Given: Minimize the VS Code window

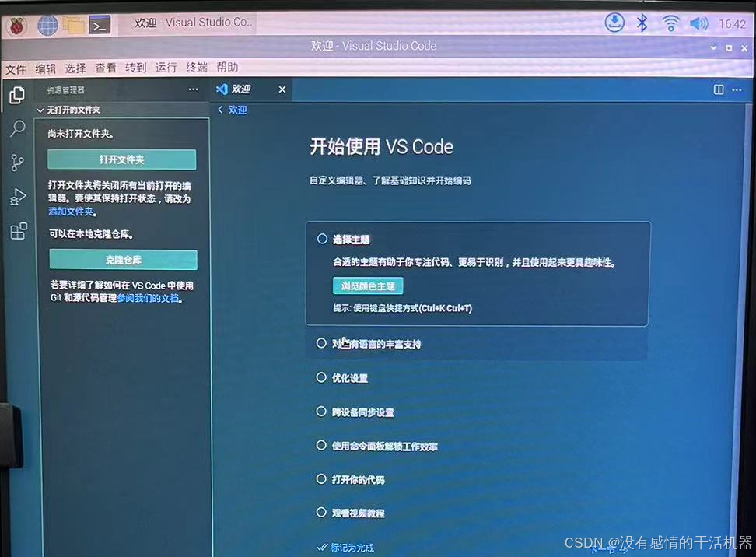Looking at the screenshot, I should 713,47.
